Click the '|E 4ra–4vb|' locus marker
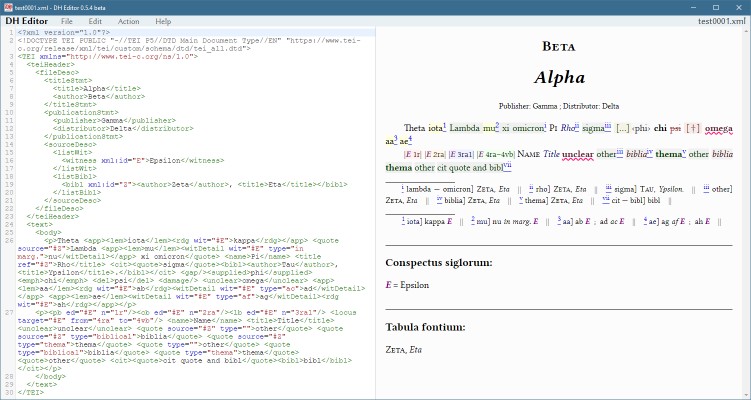The height and width of the screenshot is (400, 751). pyautogui.click(x=496, y=154)
